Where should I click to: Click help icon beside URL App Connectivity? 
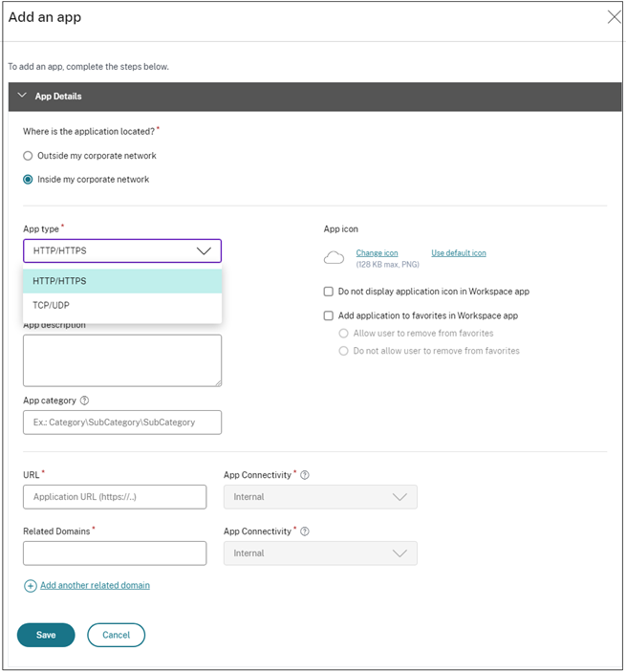point(305,475)
